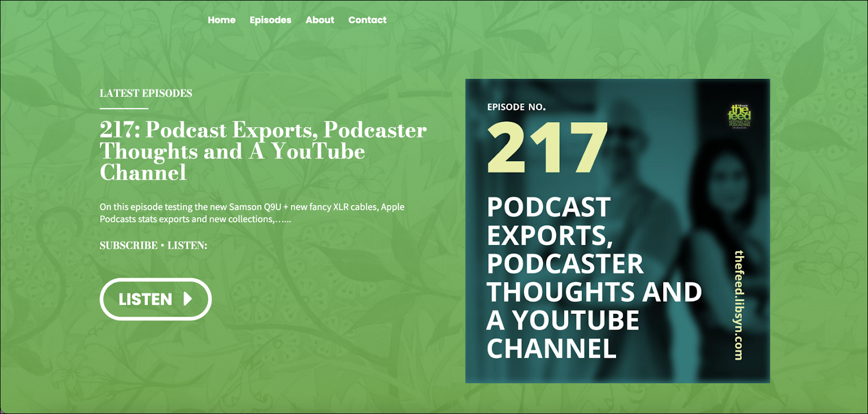868x414 pixels.
Task: Click 'EPISODE NO.' label on the artwork
Action: [x=516, y=107]
